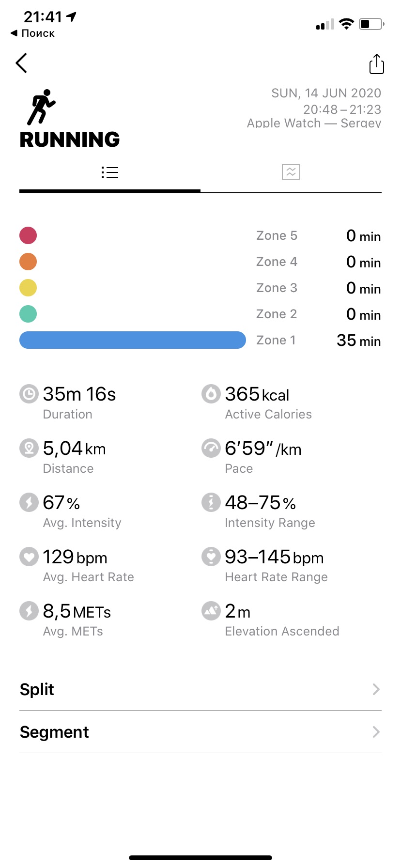401x868 pixels.
Task: Switch to the chart view tab
Action: coord(291,172)
